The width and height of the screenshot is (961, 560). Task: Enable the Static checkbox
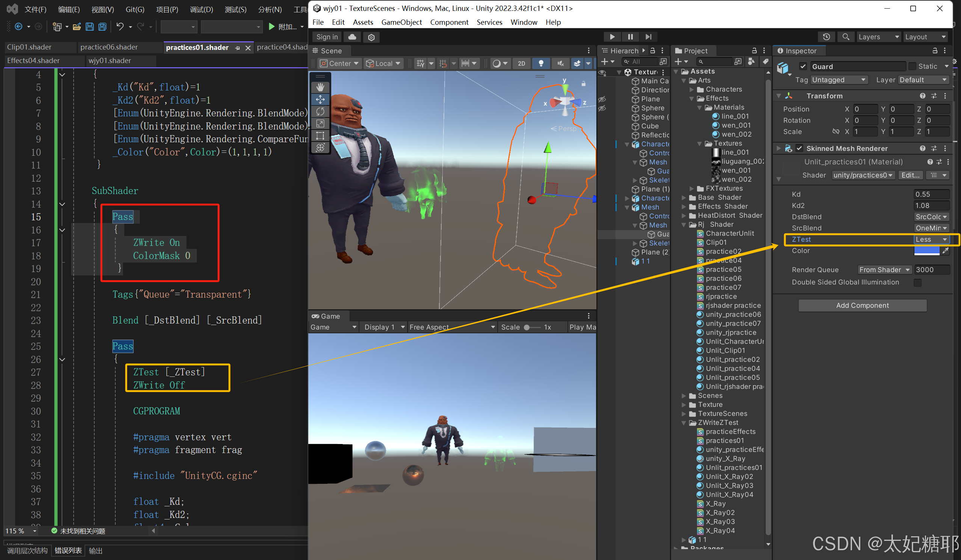(912, 66)
